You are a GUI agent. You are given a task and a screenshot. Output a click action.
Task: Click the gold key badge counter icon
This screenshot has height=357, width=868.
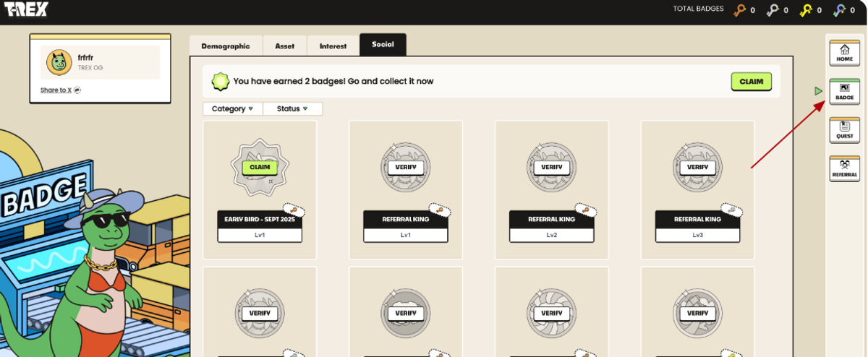(806, 10)
